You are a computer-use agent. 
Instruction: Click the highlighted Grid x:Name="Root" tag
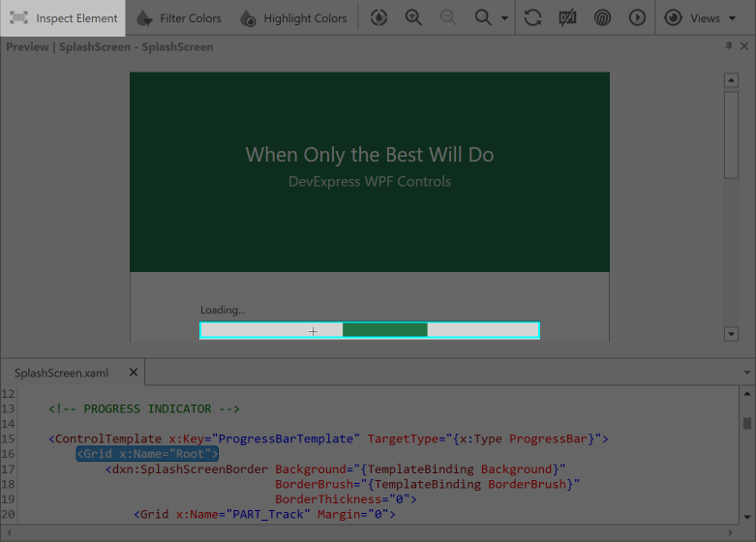tap(147, 454)
